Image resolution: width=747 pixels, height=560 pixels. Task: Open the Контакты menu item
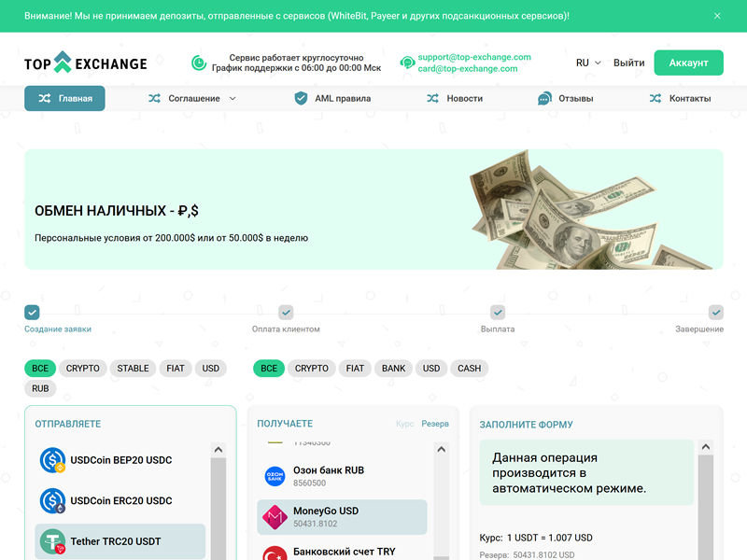(682, 97)
